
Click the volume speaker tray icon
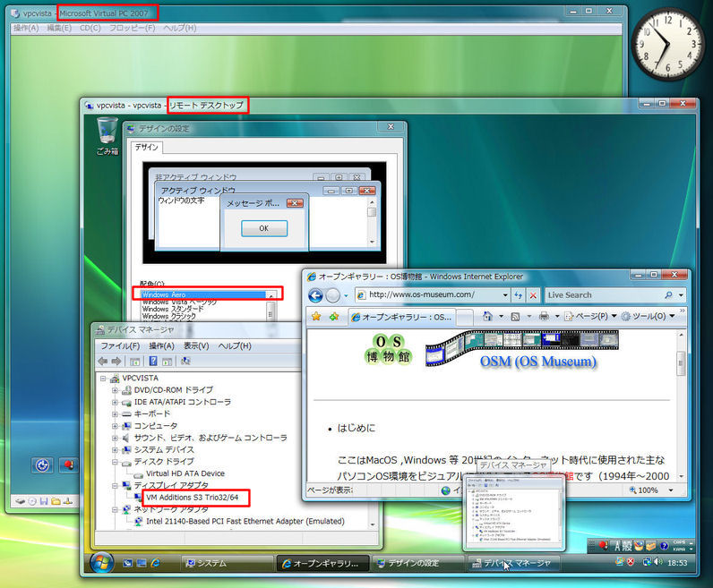(657, 562)
